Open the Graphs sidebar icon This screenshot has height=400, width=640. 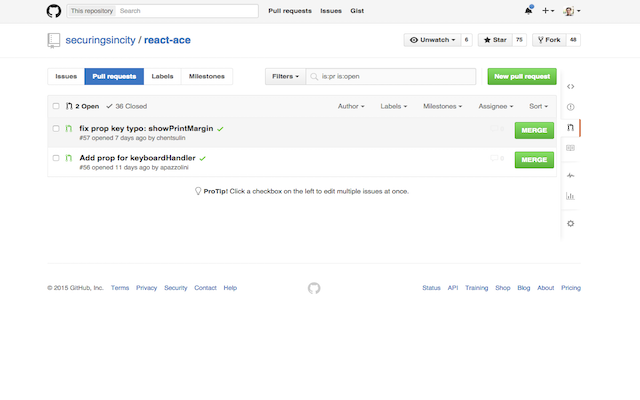point(571,196)
